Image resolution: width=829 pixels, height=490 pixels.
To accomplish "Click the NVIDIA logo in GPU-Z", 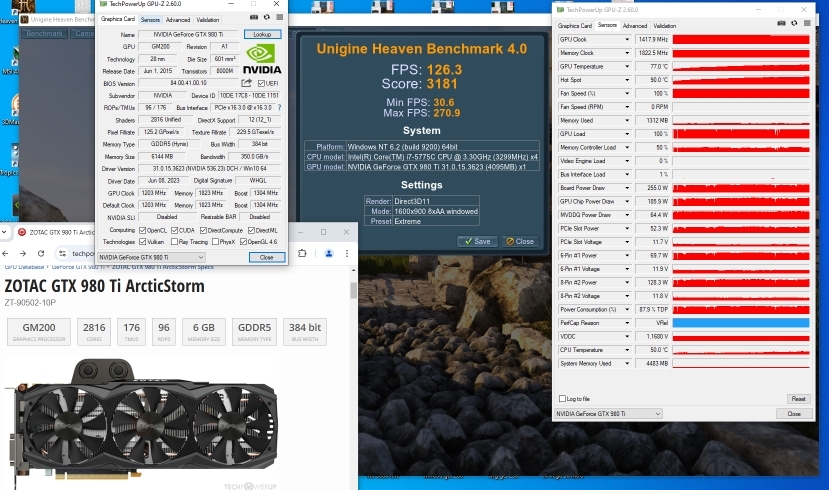I will 262,59.
